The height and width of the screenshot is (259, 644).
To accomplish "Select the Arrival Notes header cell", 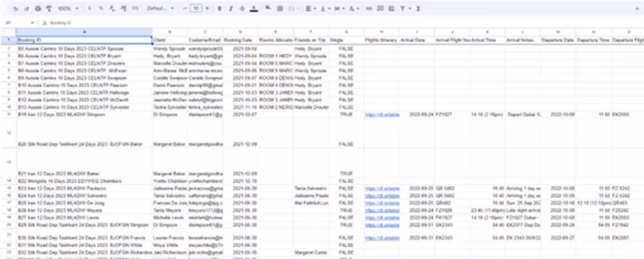I will (523, 40).
